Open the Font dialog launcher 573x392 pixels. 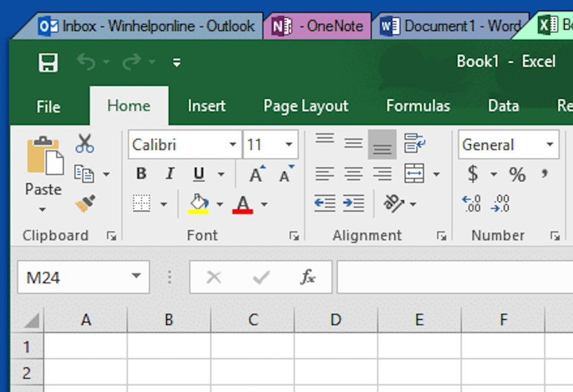(x=294, y=236)
